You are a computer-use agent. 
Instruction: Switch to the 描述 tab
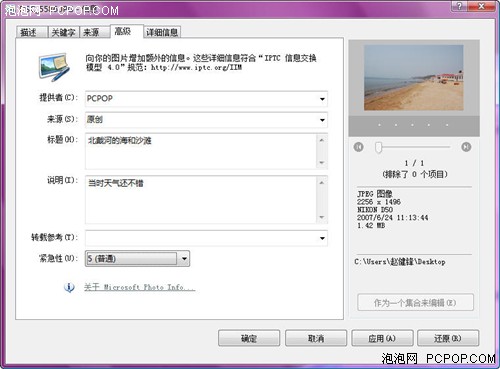32,32
